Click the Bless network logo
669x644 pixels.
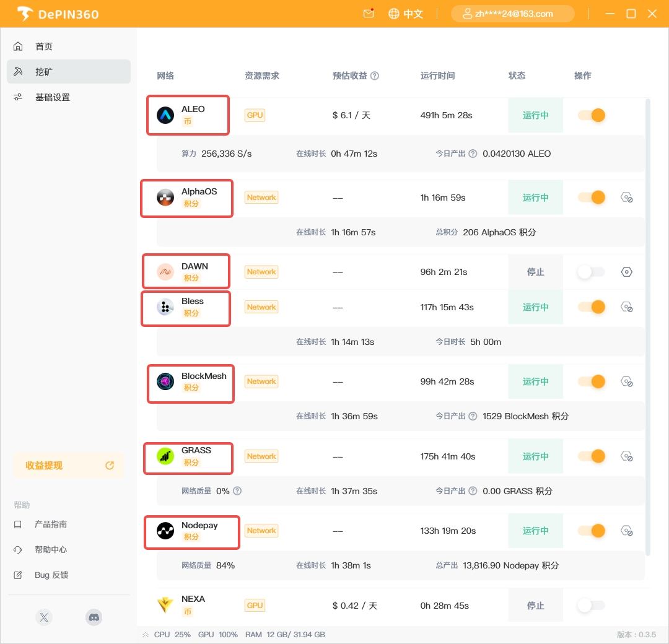point(165,307)
